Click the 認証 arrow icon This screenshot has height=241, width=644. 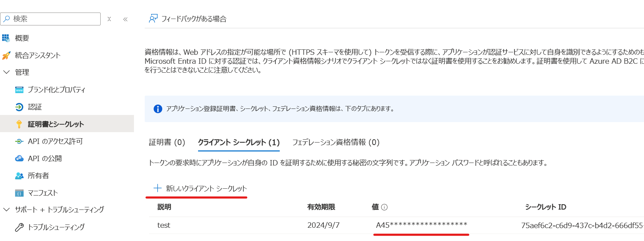pyautogui.click(x=19, y=107)
